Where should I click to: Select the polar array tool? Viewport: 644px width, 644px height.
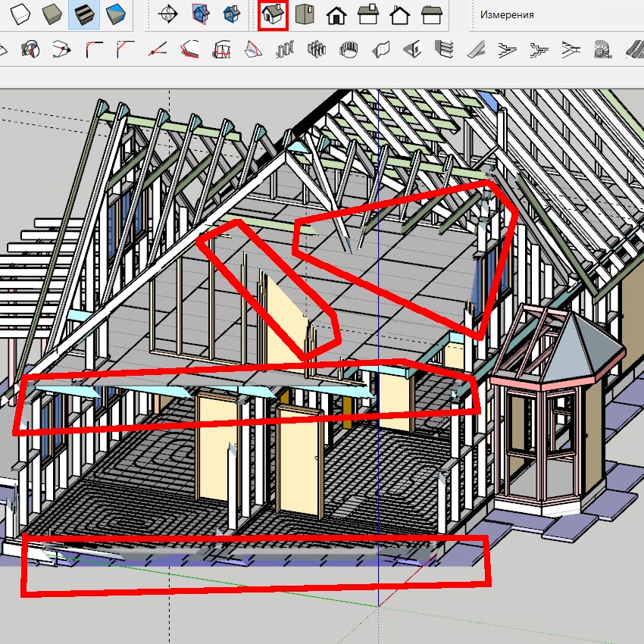349,50
